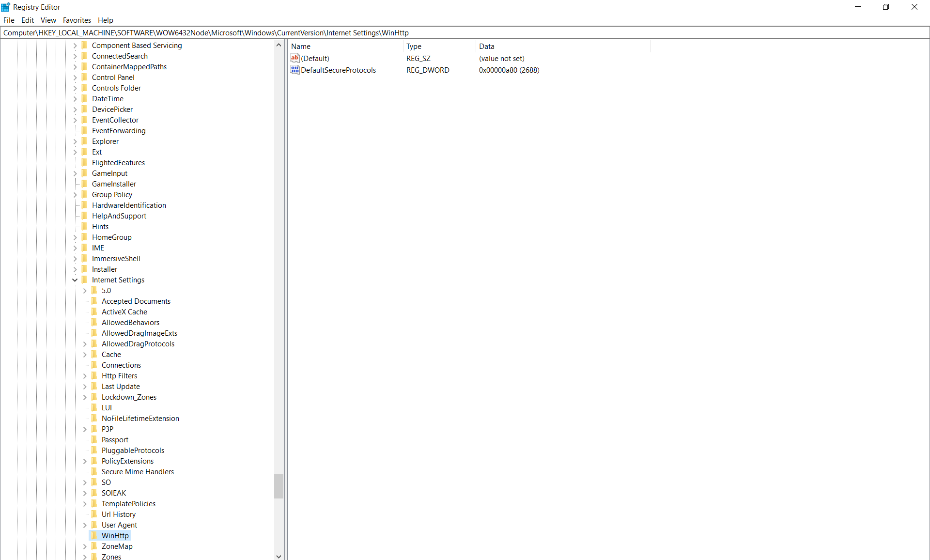Select the DefaultSecureProtocols REG_DWORD icon
930x560 pixels.
pos(295,70)
